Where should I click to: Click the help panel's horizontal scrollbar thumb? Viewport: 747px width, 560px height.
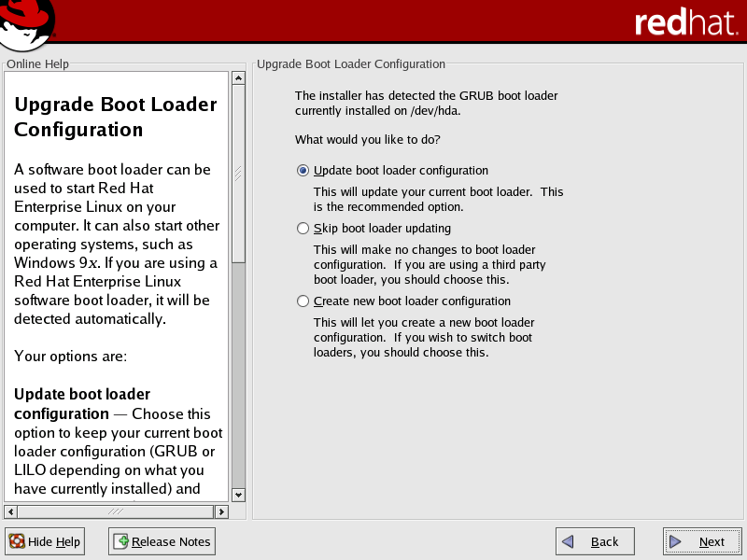click(x=116, y=511)
